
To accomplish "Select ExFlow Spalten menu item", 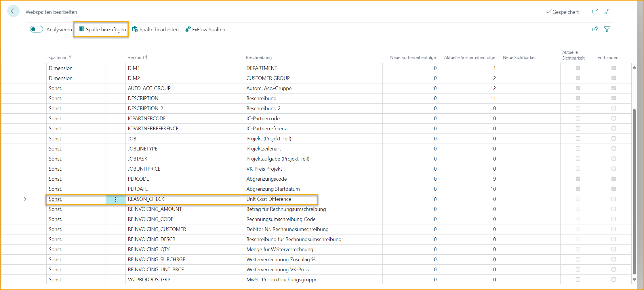I will point(208,29).
